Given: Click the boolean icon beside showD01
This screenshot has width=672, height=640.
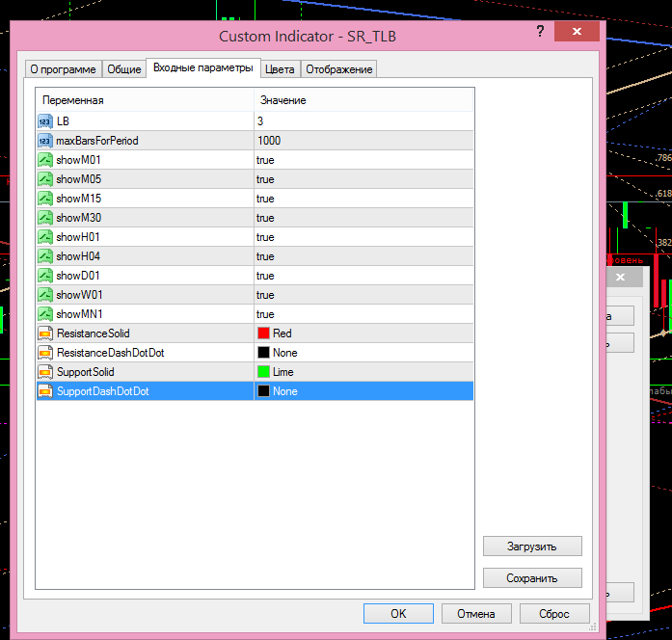Looking at the screenshot, I should [45, 276].
